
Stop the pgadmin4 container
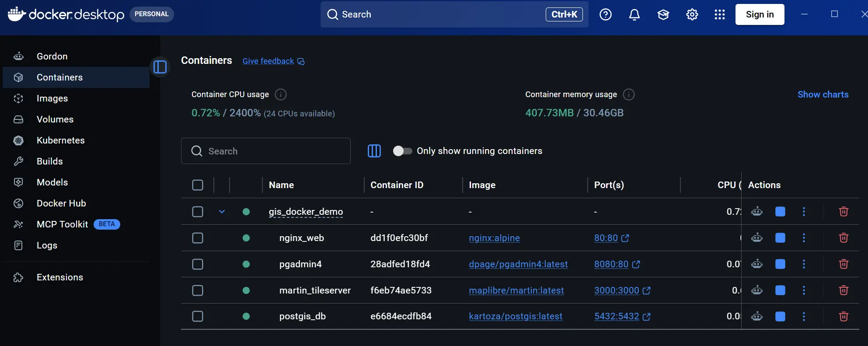[780, 264]
